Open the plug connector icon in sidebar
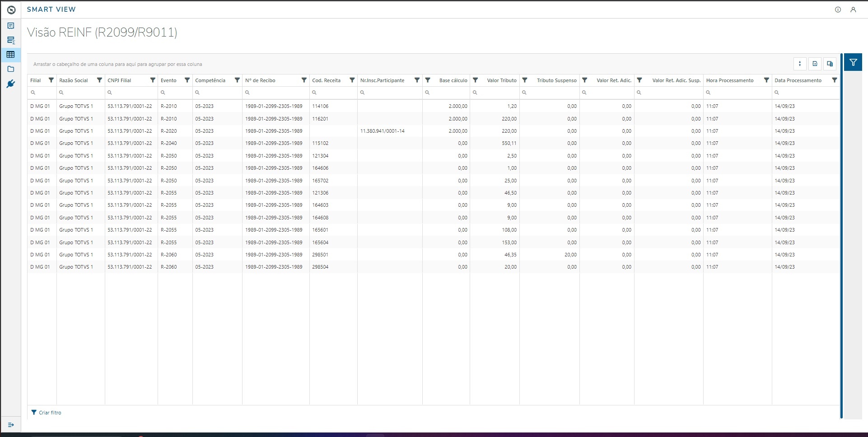Image resolution: width=868 pixels, height=437 pixels. point(11,84)
